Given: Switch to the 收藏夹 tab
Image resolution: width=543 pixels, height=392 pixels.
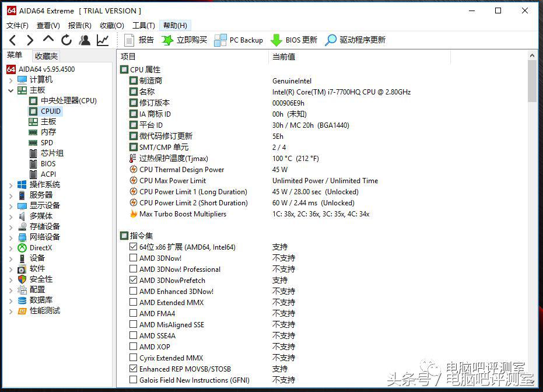Looking at the screenshot, I should [x=45, y=55].
